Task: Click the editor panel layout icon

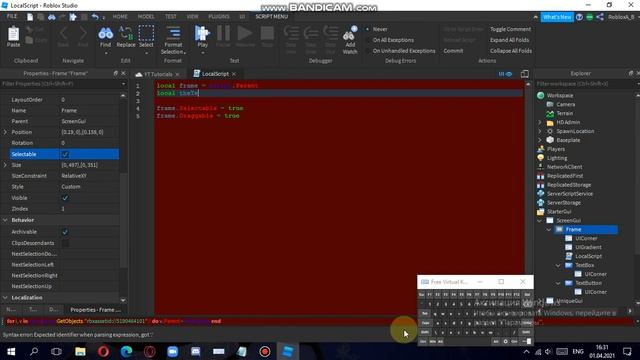Action: (x=525, y=74)
